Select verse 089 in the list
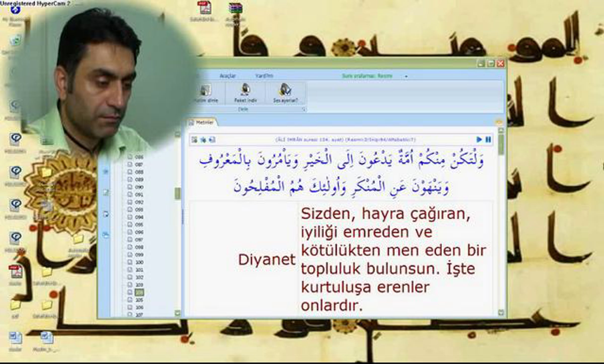604x364 pixels. 139,179
